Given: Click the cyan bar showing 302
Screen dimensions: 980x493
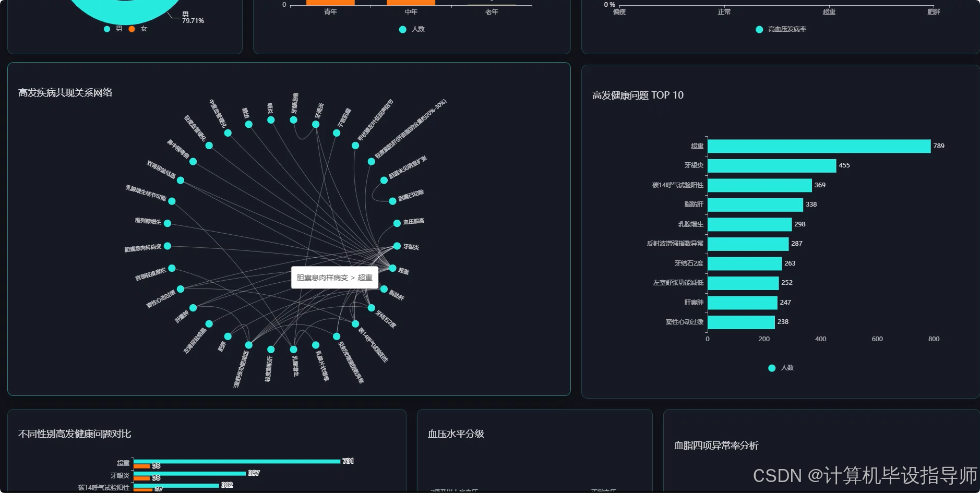Looking at the screenshot, I should (176, 485).
